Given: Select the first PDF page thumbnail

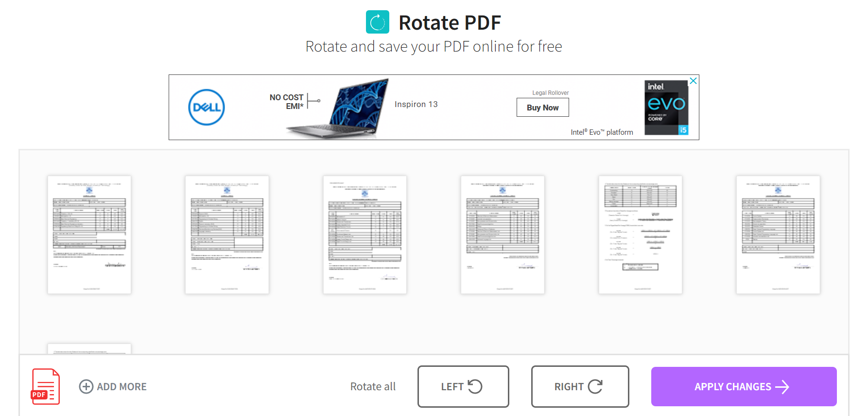Looking at the screenshot, I should pos(89,235).
